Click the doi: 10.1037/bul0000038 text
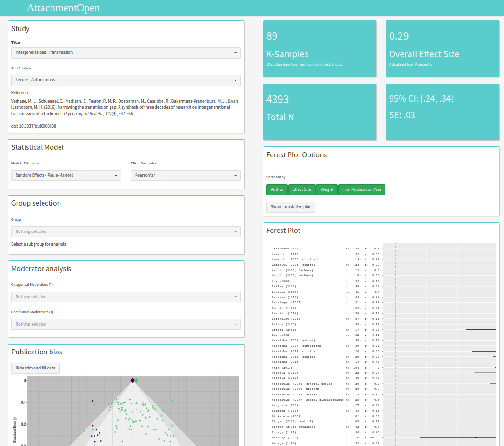Image resolution: width=504 pixels, height=446 pixels. [x=34, y=126]
